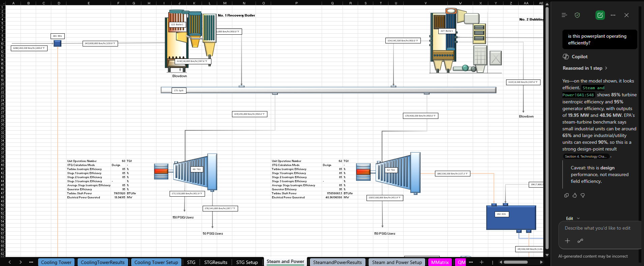
Task: Click stream label 'S59|291,000 lbm/hr|950.0 °F'
Action: pyautogui.click(x=250, y=114)
